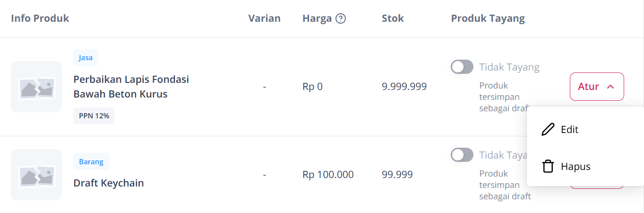Click the Atur label on the red-outlined button
The height and width of the screenshot is (213, 644).
588,87
